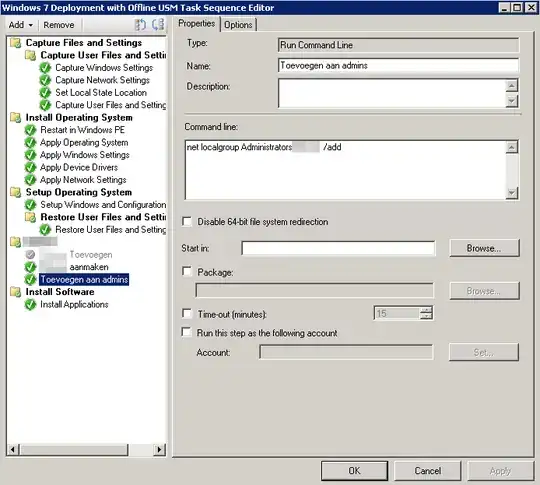Click the horizontal scrollbar thumb under the tree

74,449
